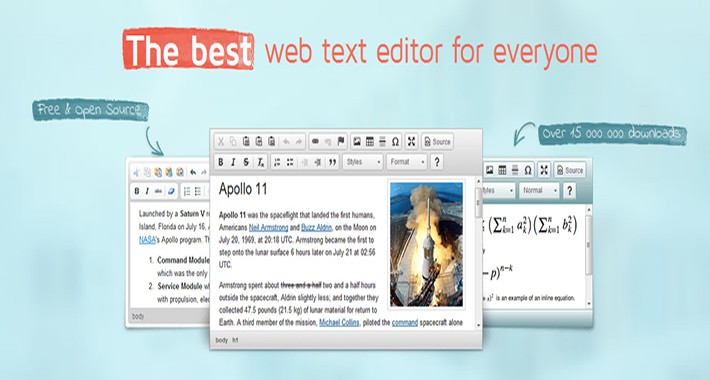Follow the Buzz Aldrin link
Screen dimensions: 710x380
(317, 227)
